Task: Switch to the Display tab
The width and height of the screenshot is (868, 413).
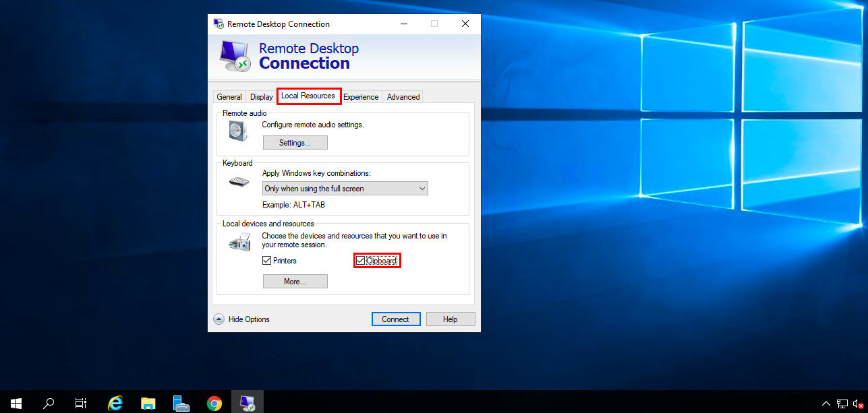Action: click(262, 97)
